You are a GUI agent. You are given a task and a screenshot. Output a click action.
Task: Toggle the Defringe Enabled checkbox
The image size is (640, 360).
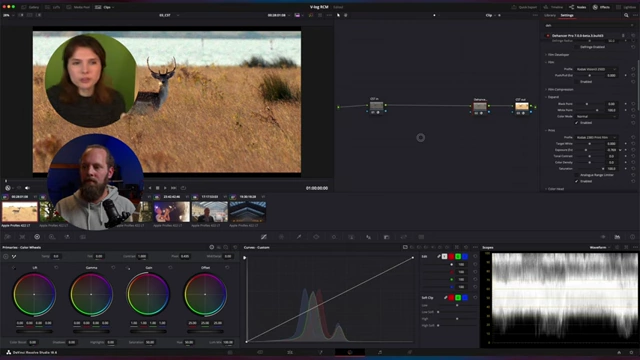(577, 47)
